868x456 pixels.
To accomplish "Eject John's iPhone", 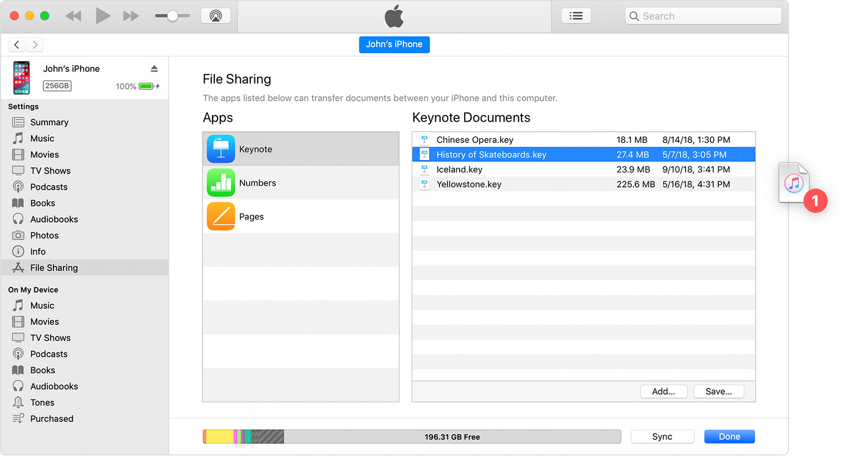I will (x=154, y=68).
